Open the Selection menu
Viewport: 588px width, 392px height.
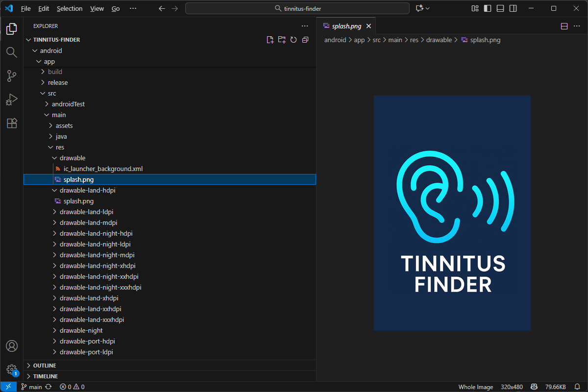70,8
